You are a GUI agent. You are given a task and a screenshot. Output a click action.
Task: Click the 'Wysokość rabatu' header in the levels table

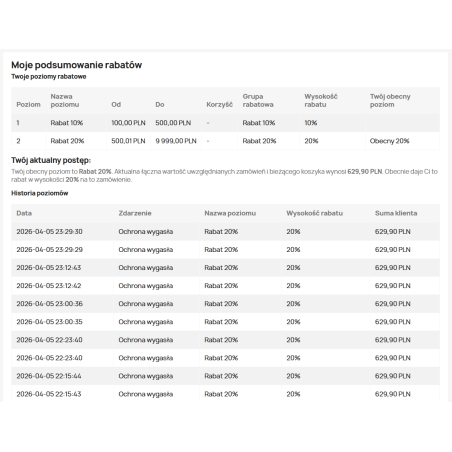point(321,100)
